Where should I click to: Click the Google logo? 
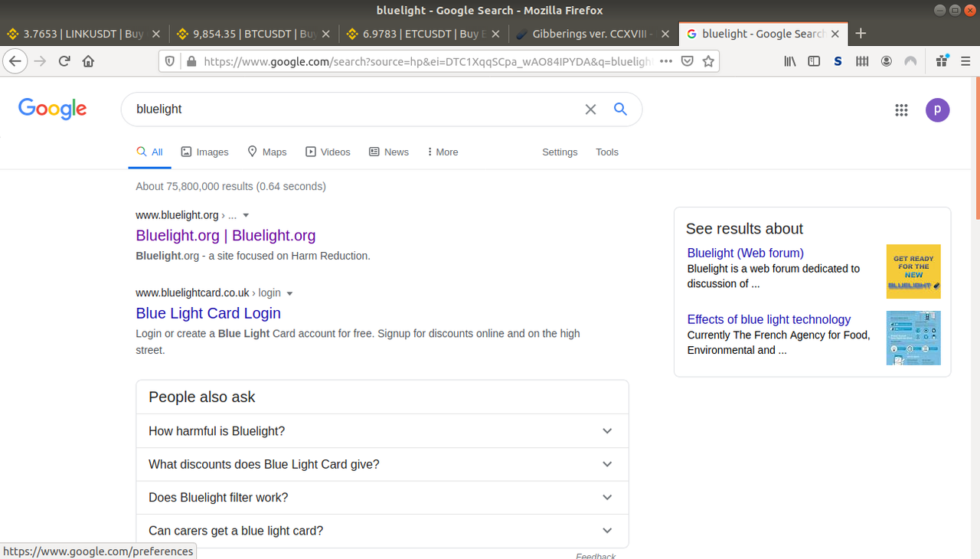click(x=53, y=109)
